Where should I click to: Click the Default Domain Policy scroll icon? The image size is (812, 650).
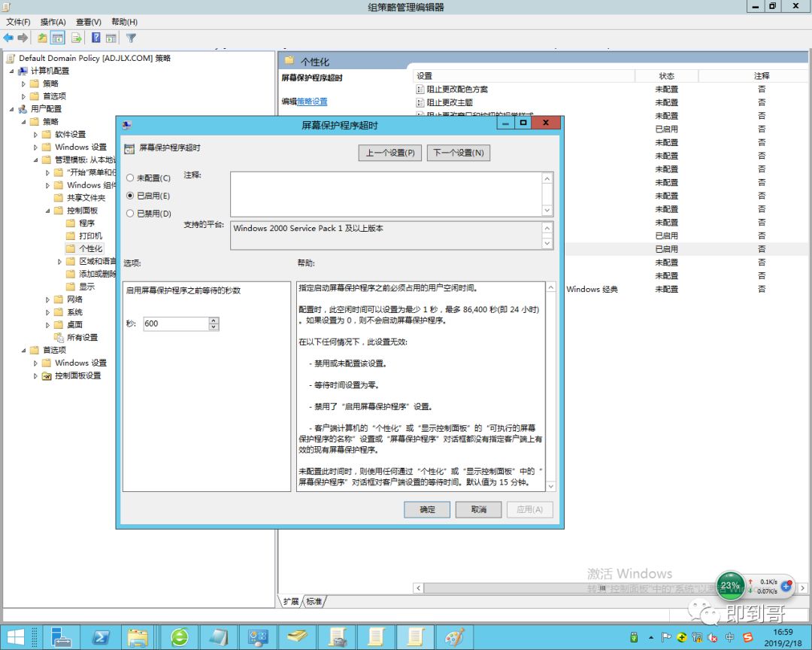tap(11, 58)
